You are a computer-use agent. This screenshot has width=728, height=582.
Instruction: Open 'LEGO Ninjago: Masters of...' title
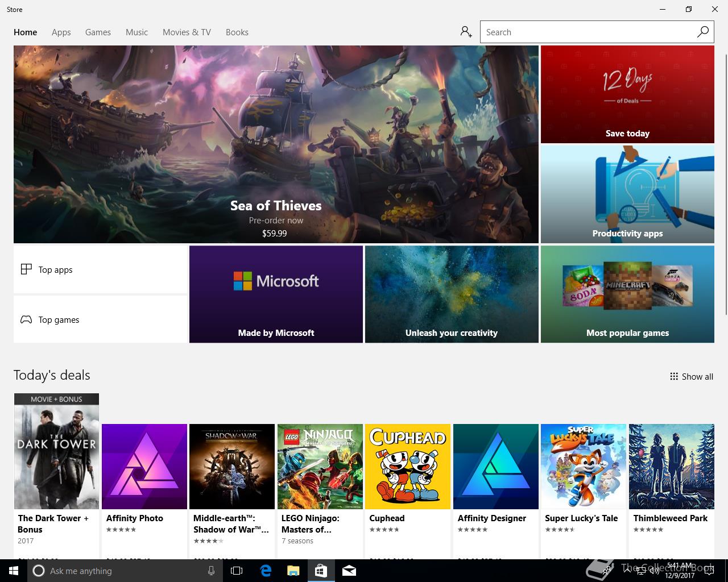click(311, 523)
